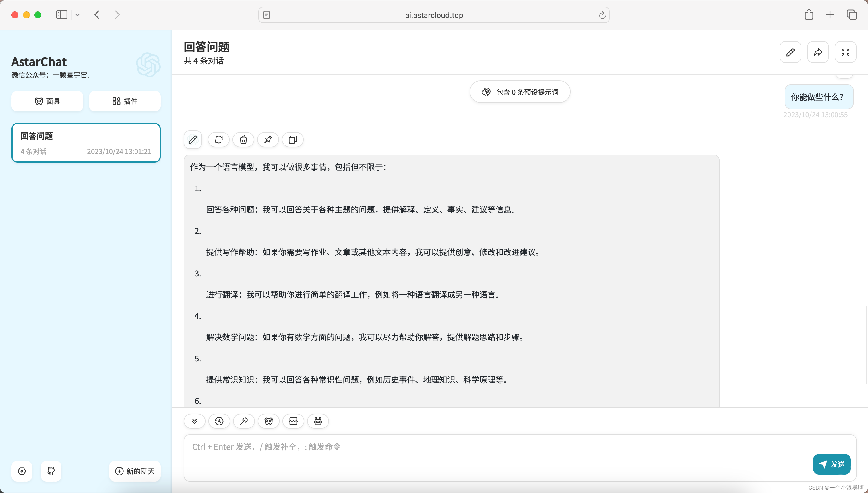
Task: Reload the page with the refresh icon
Action: pos(602,15)
